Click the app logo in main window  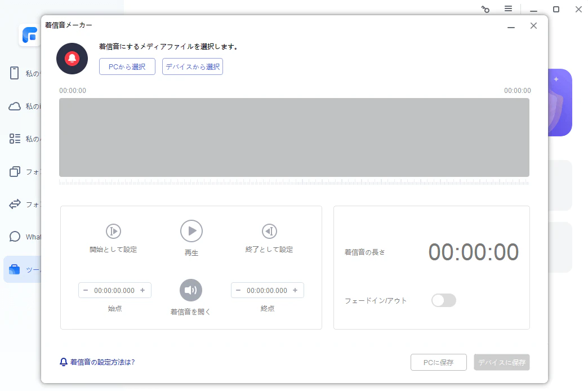click(x=30, y=35)
